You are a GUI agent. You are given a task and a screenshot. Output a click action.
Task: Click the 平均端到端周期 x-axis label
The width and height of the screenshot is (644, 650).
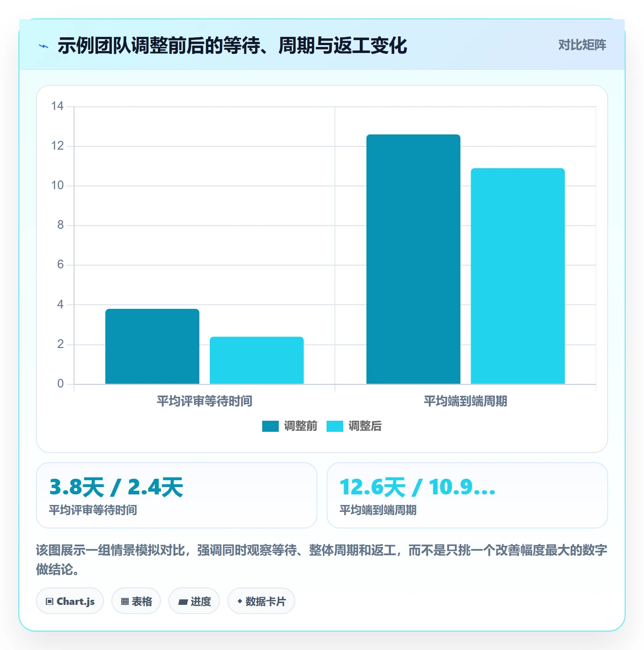[x=466, y=401]
